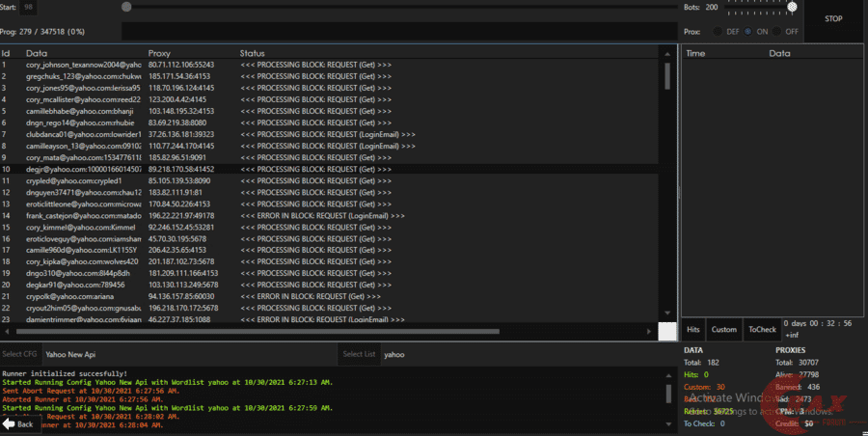The width and height of the screenshot is (868, 436).
Task: Select row with proxy 103.130.113.249:5678
Action: coord(330,285)
